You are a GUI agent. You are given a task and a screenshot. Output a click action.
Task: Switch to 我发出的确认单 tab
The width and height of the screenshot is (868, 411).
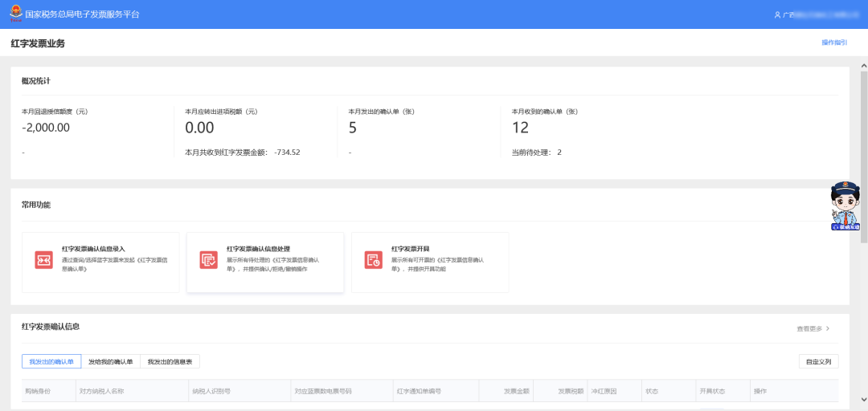point(51,362)
